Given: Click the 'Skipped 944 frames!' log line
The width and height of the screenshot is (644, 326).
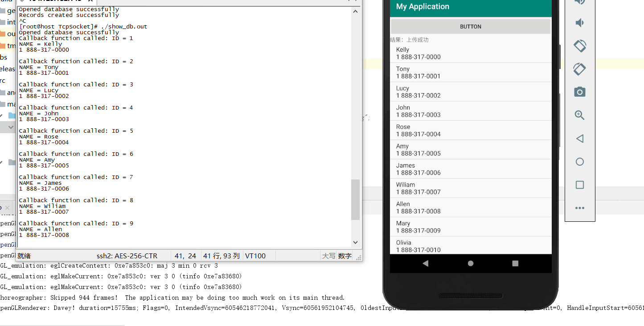Looking at the screenshot, I should pyautogui.click(x=172, y=297).
